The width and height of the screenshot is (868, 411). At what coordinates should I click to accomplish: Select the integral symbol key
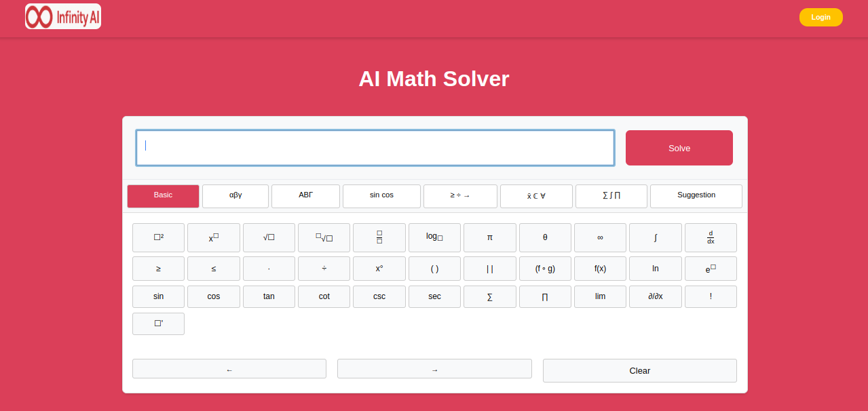[x=655, y=237]
